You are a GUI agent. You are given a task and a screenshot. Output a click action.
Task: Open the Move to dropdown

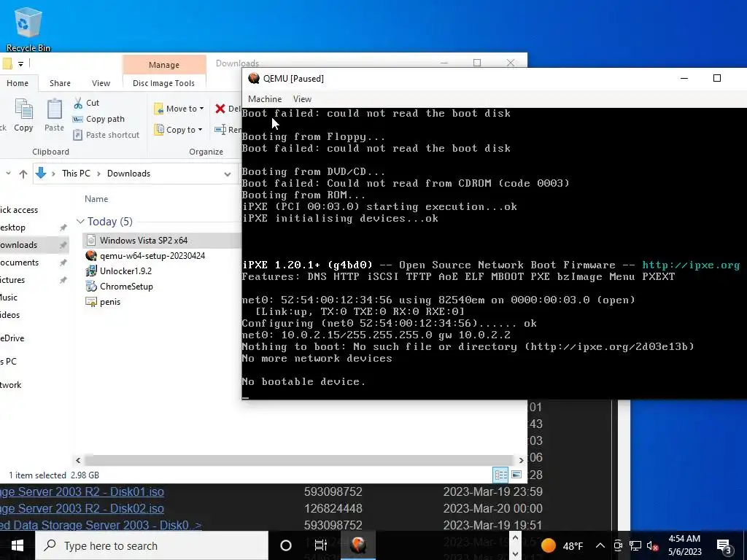pyautogui.click(x=179, y=109)
